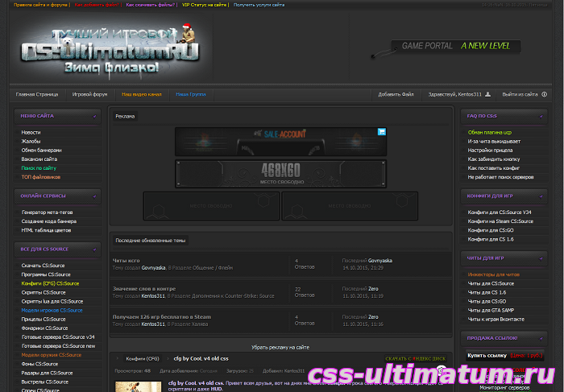Open VIP Статус на сайте link
564x392 pixels.
tap(205, 5)
